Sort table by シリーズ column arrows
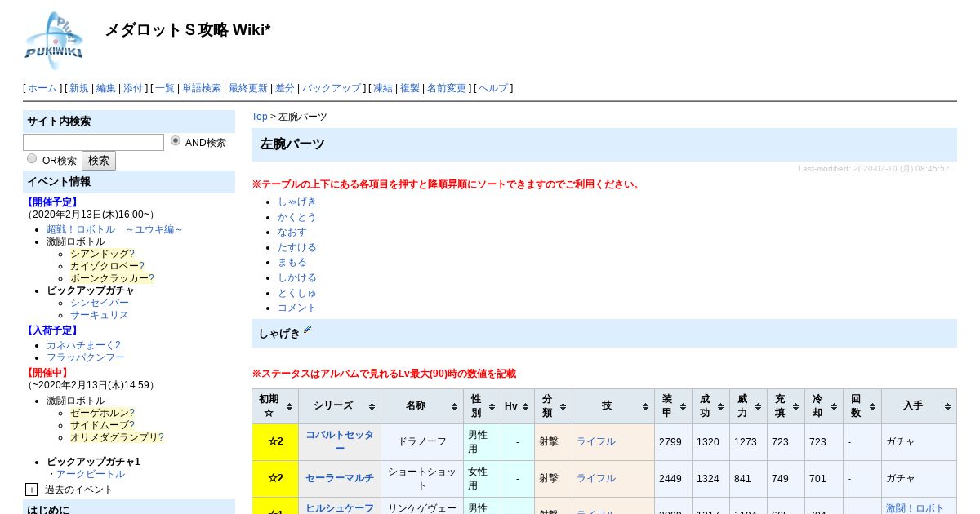 (372, 406)
